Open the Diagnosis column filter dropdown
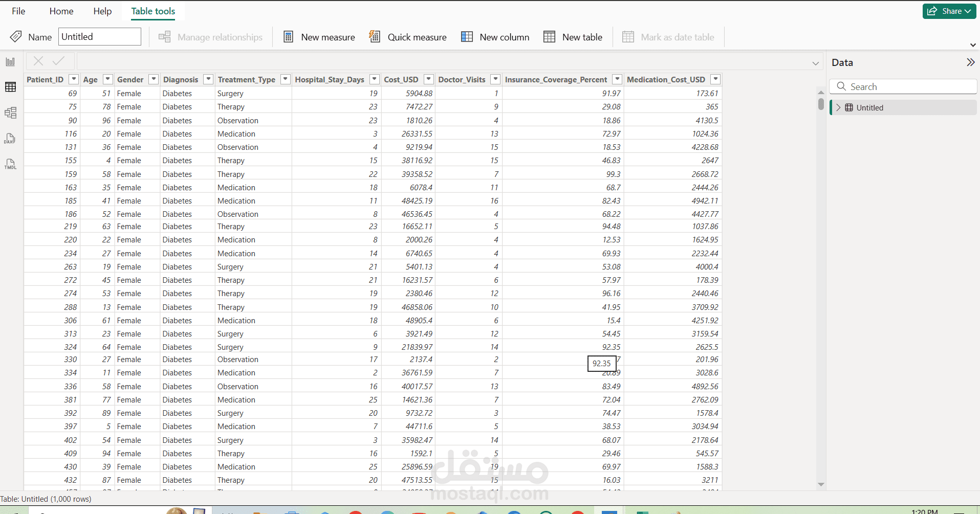980x514 pixels. (x=208, y=79)
